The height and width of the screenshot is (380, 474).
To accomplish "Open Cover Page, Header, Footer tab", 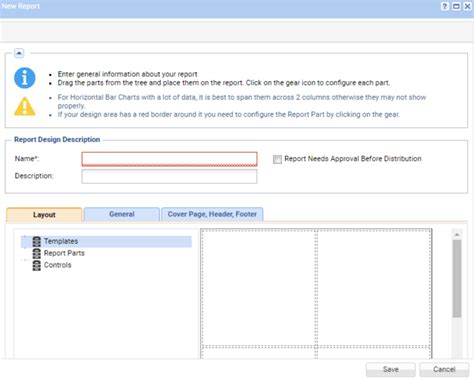I will (x=212, y=214).
